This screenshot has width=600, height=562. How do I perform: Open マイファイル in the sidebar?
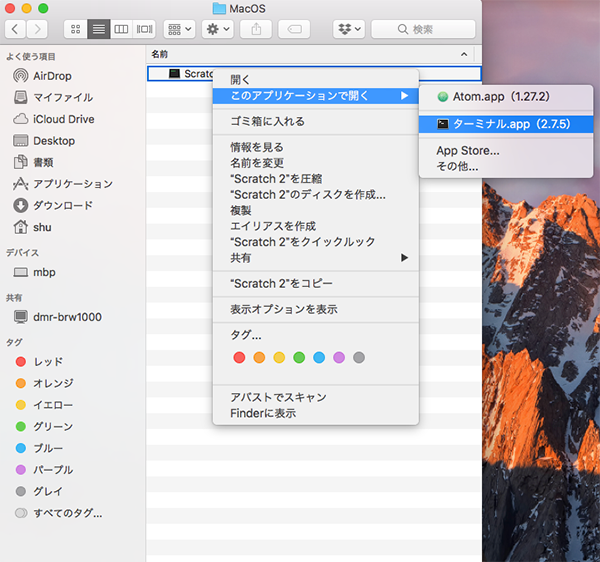click(53, 98)
